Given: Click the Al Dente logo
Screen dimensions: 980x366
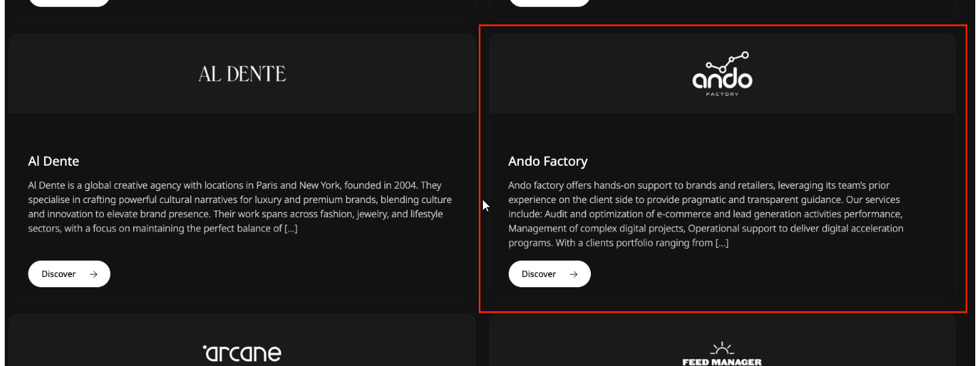Looking at the screenshot, I should coord(242,74).
